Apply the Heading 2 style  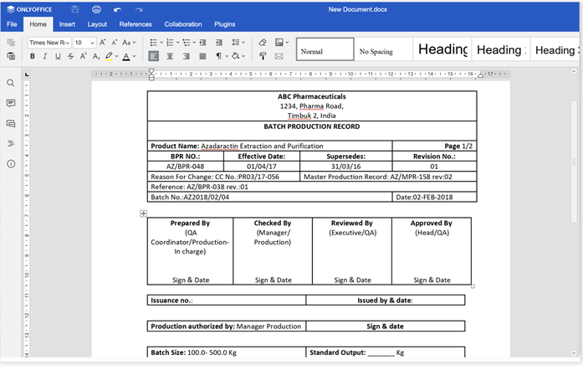click(x=501, y=49)
